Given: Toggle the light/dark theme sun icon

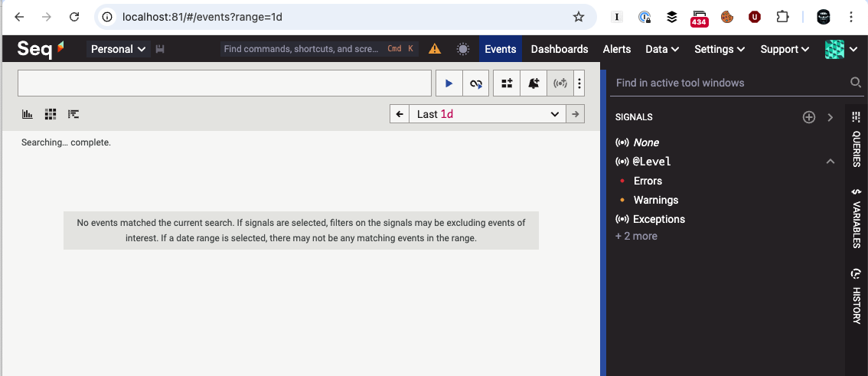Looking at the screenshot, I should tap(463, 49).
